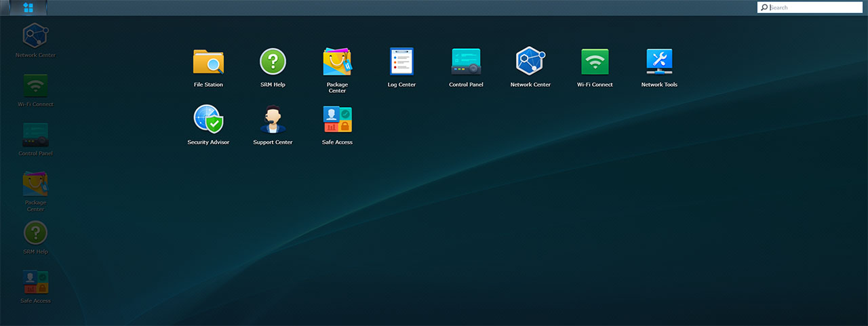Launch Wi-Fi Connect from the app grid
This screenshot has height=326, width=868.
pos(595,62)
